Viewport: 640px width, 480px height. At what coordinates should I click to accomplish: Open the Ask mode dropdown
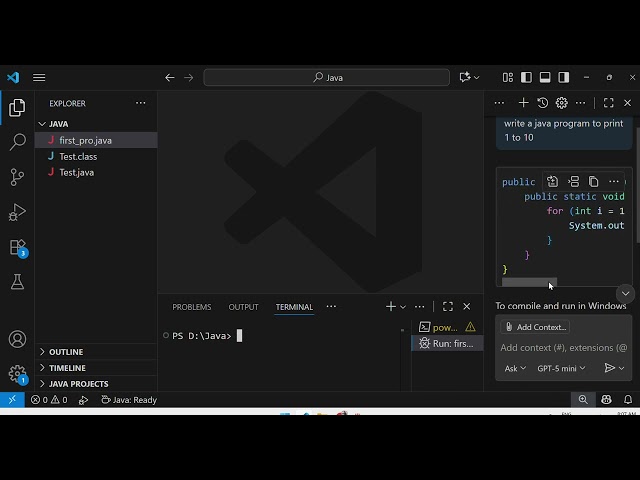[515, 368]
